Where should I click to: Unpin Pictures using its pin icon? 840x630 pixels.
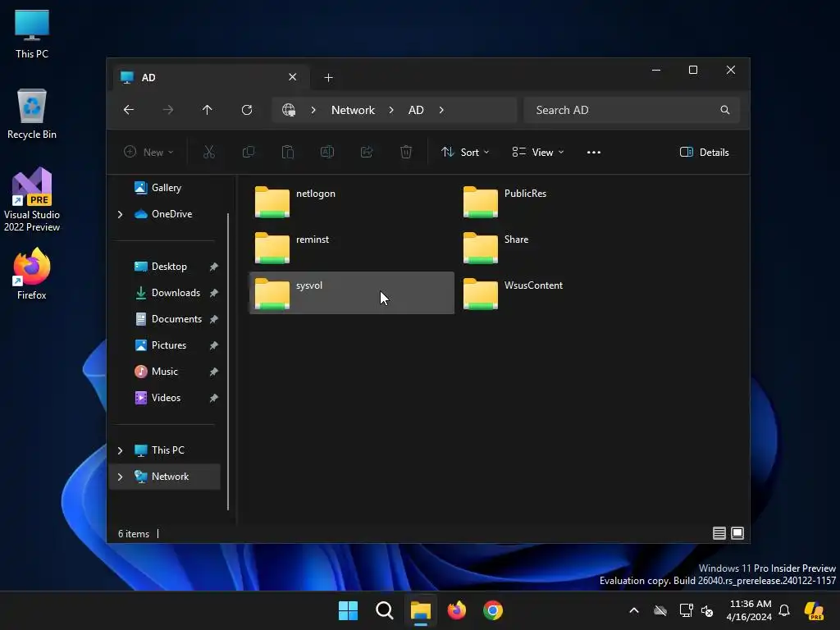(x=214, y=345)
